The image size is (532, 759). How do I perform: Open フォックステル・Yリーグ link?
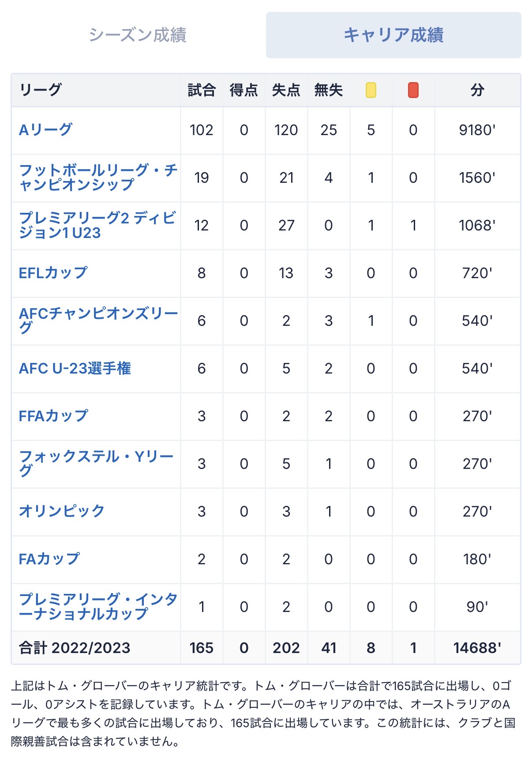(x=96, y=463)
